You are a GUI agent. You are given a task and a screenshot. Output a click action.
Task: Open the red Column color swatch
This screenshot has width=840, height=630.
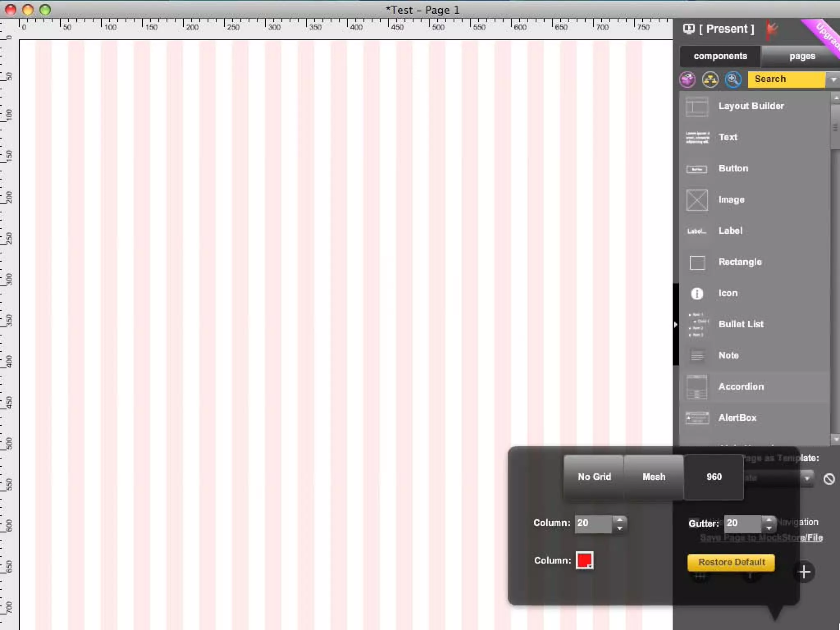(584, 560)
